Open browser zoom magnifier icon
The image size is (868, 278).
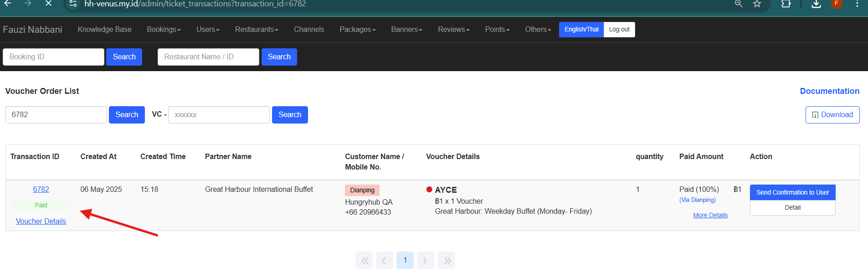pos(739,4)
